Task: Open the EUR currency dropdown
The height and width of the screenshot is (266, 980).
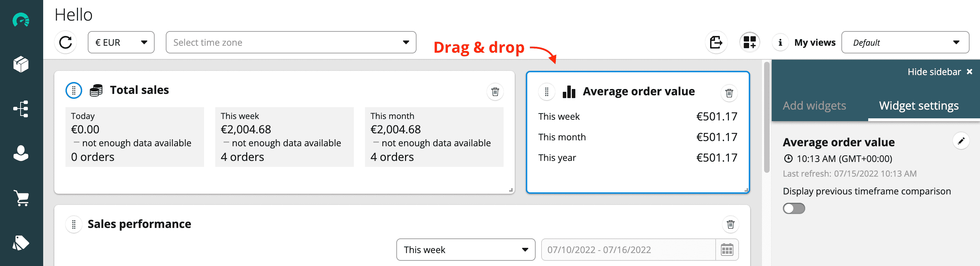Action: tap(121, 42)
